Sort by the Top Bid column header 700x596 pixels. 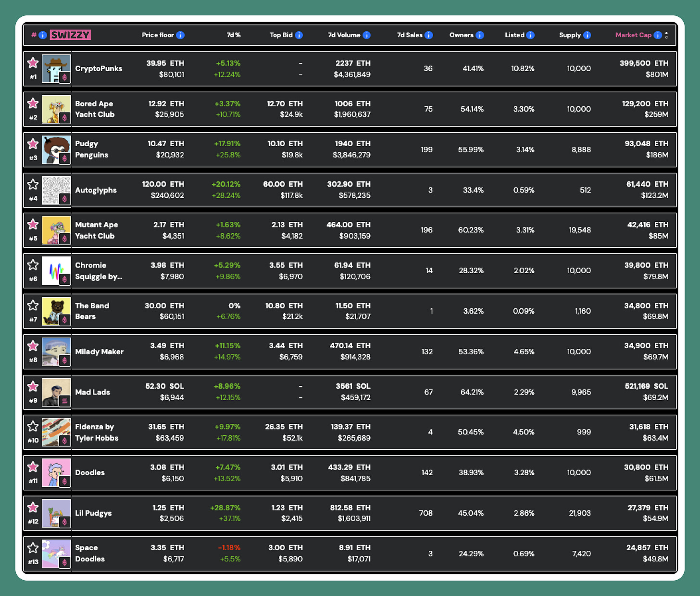tap(281, 35)
